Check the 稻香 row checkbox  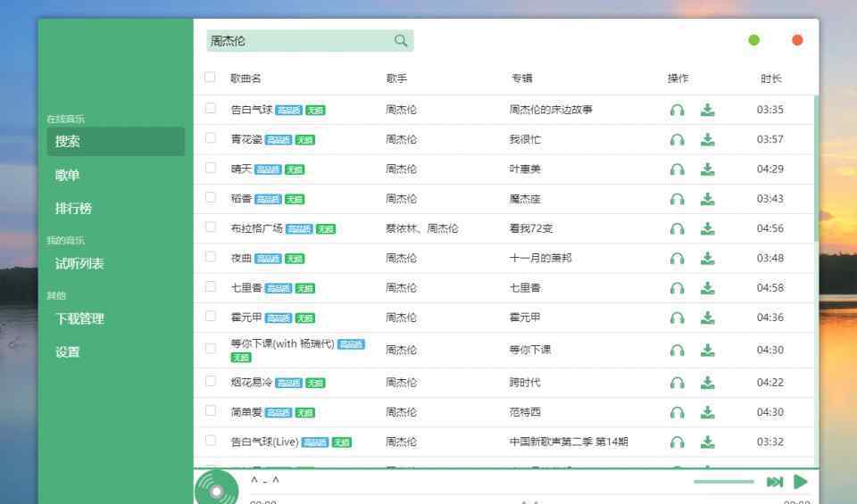[211, 197]
